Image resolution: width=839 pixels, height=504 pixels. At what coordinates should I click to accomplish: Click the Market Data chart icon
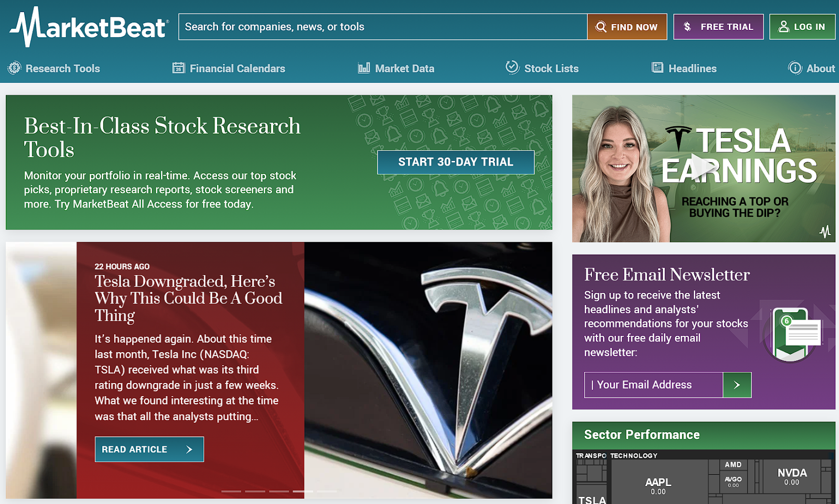click(x=364, y=68)
